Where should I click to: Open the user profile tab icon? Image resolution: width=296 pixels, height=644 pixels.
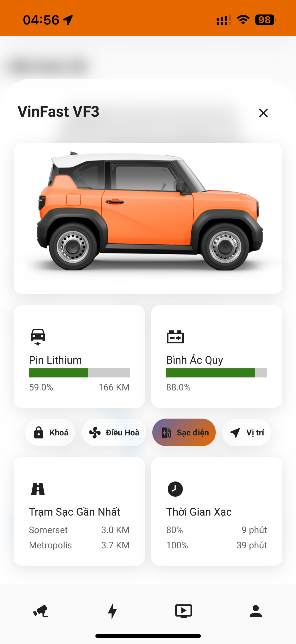tap(256, 611)
